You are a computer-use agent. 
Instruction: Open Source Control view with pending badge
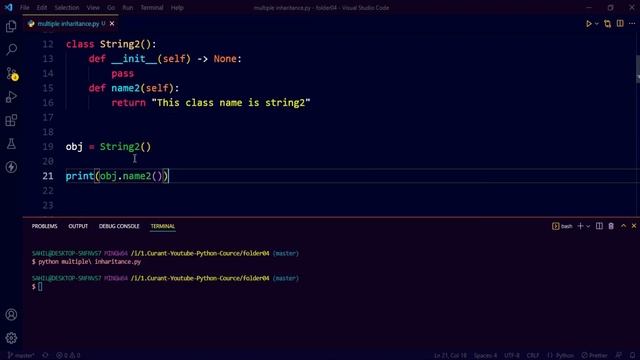pos(11,73)
